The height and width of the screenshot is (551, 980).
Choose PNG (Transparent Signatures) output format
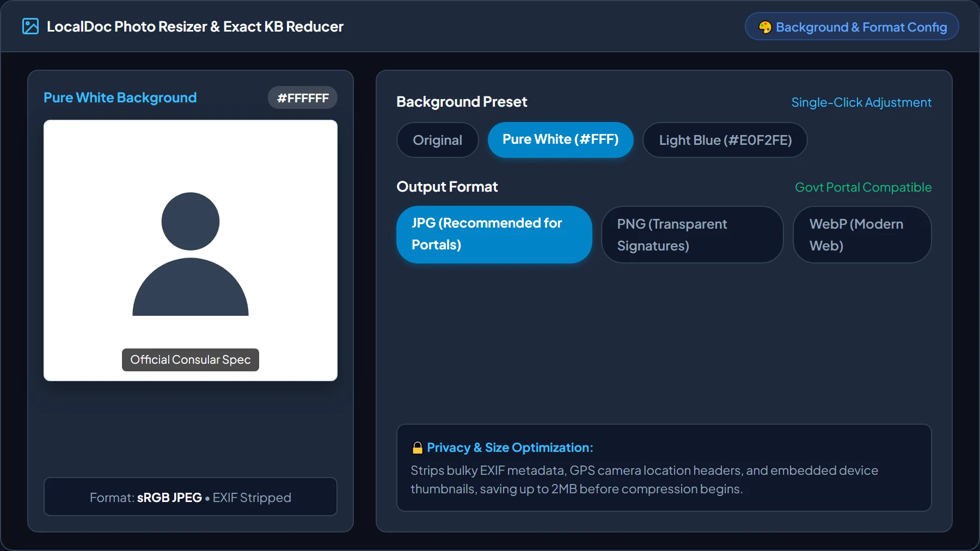coord(692,235)
